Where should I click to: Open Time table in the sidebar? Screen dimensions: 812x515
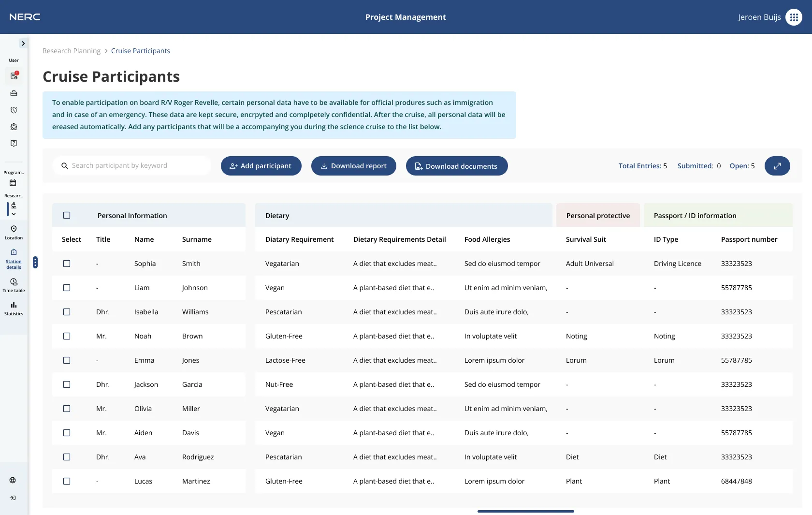tap(14, 285)
